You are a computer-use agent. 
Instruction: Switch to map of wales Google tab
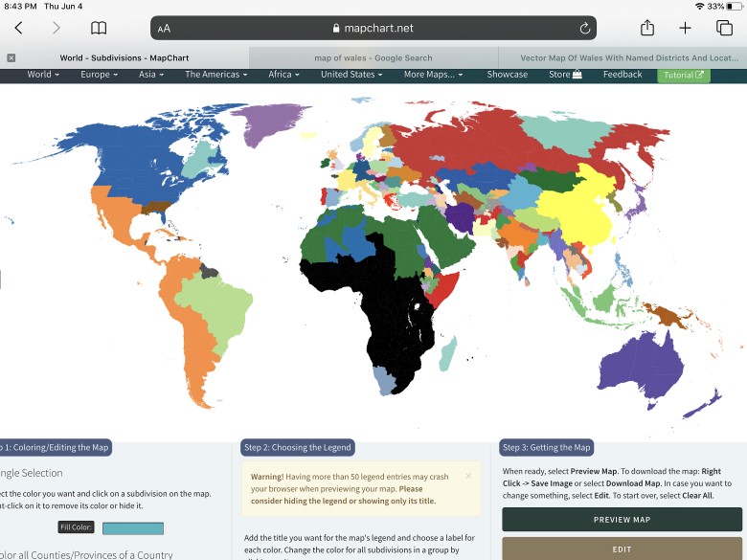coord(373,57)
